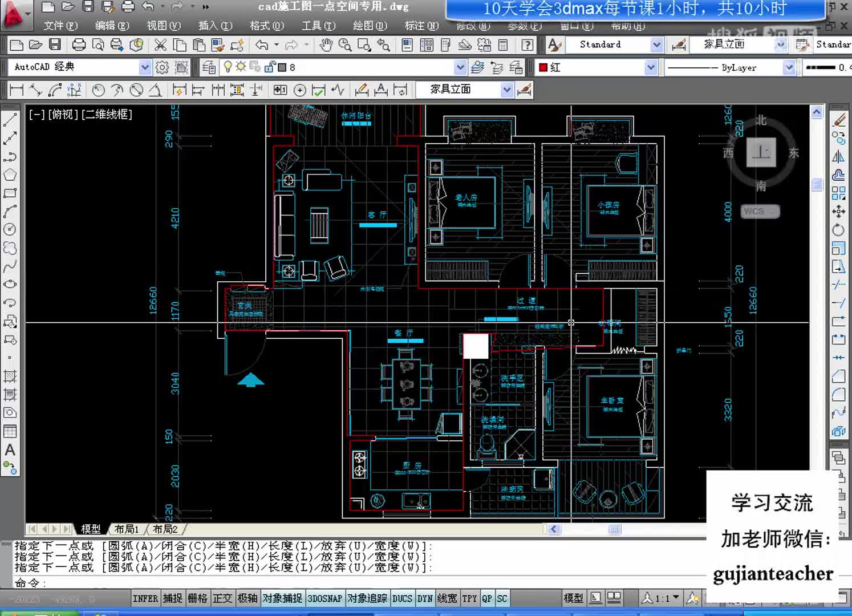Click the Plot (print) icon

click(78, 44)
